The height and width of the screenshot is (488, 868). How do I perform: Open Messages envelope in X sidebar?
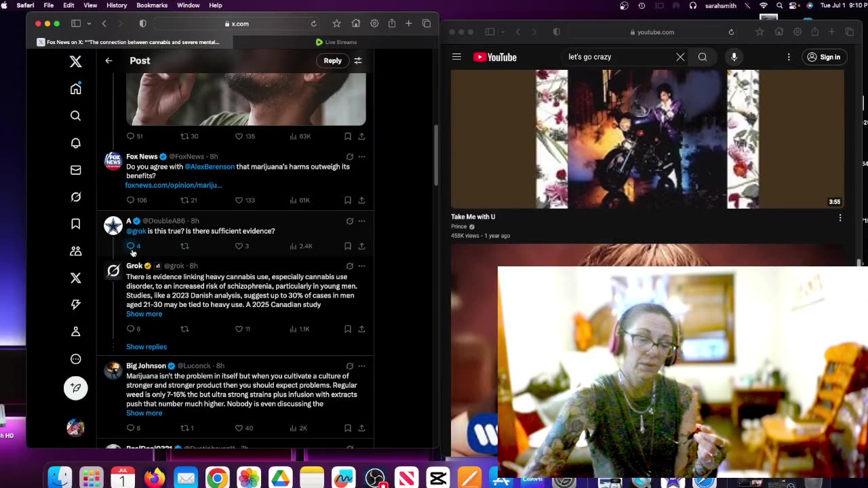point(75,170)
